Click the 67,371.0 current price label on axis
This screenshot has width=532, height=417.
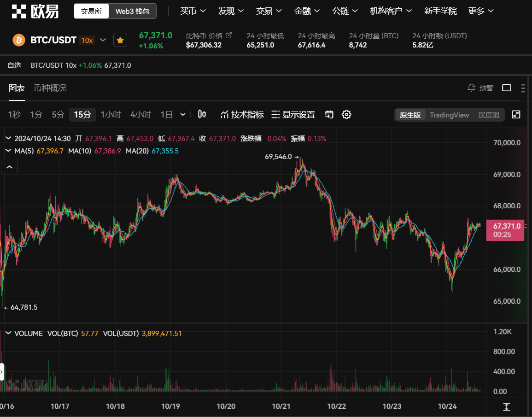[506, 226]
